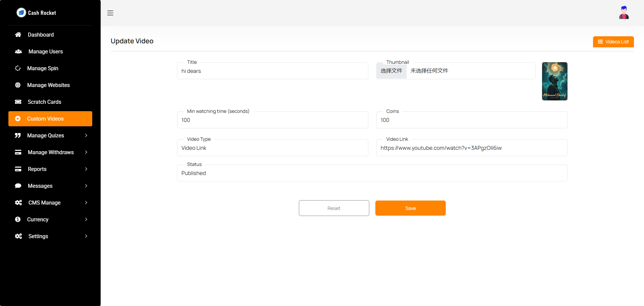Screen dimensions: 644x306
Task: Click the Reset button
Action: [334, 208]
